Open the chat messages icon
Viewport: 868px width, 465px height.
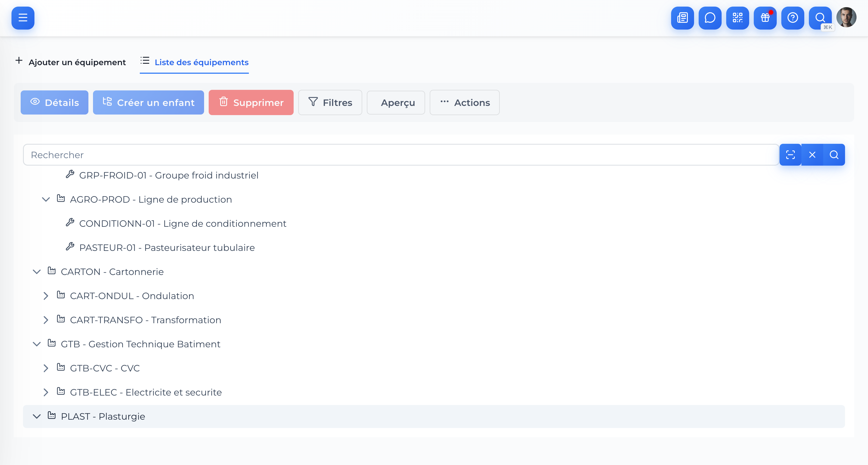click(710, 18)
